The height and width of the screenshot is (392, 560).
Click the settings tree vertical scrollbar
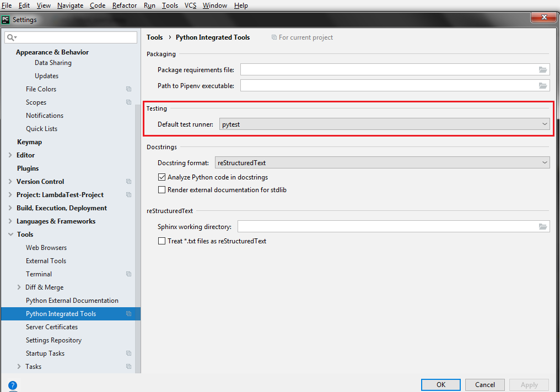[x=138, y=239]
